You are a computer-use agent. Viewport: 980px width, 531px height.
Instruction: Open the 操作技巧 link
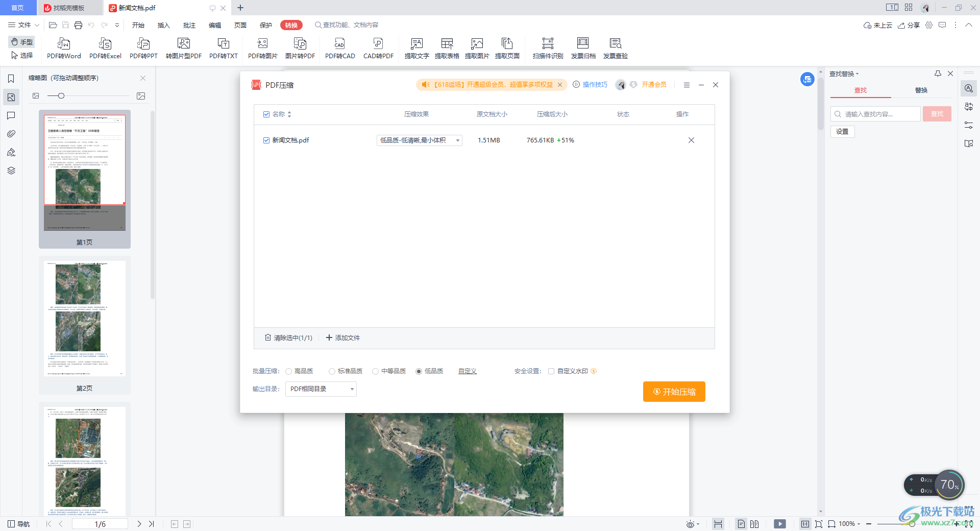point(590,85)
